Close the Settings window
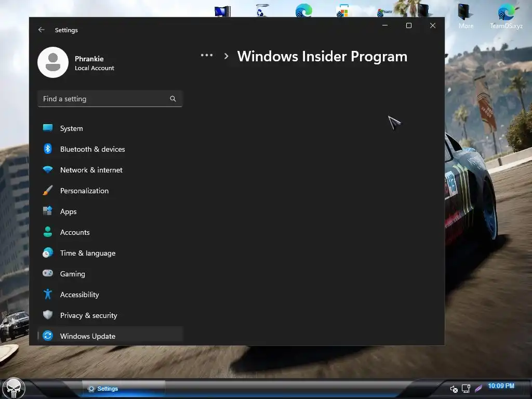This screenshot has width=532, height=399. [433, 25]
